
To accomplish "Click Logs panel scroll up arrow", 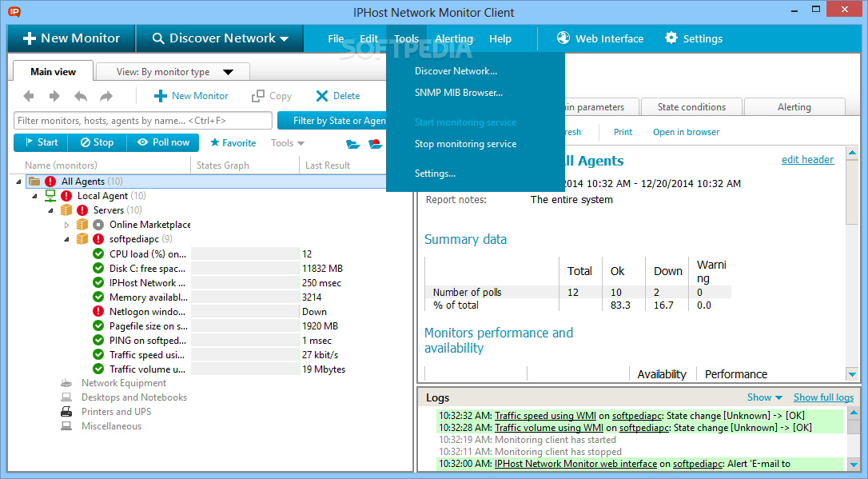I will tap(853, 413).
